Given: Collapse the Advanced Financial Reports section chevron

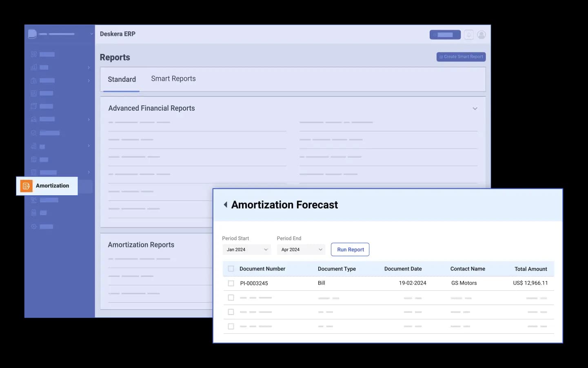Looking at the screenshot, I should (x=475, y=109).
